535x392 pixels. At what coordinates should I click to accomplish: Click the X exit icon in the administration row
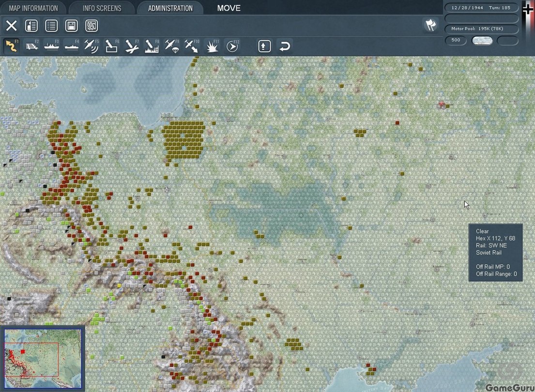[x=11, y=26]
